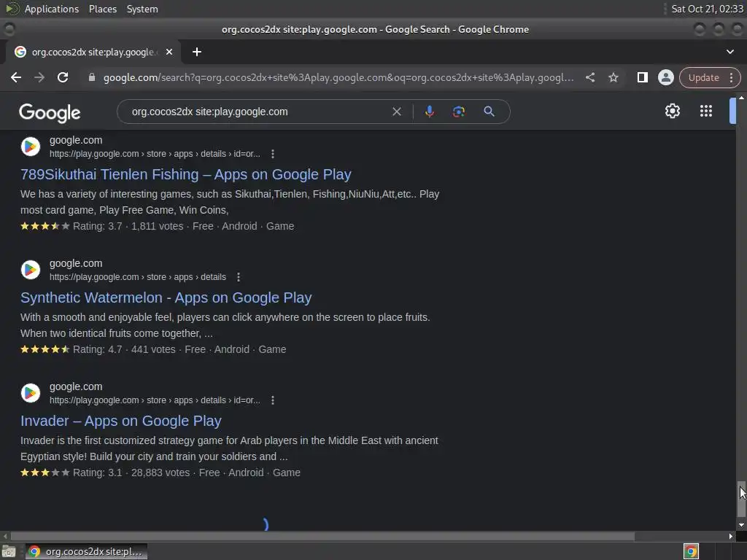The width and height of the screenshot is (747, 560).
Task: Click Play Store favicon of 789Sikuthai result
Action: click(31, 146)
